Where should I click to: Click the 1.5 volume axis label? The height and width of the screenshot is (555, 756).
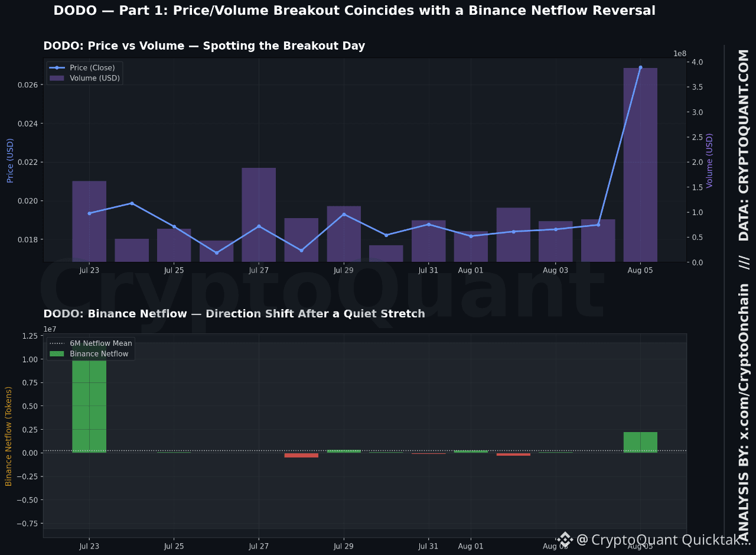point(697,187)
